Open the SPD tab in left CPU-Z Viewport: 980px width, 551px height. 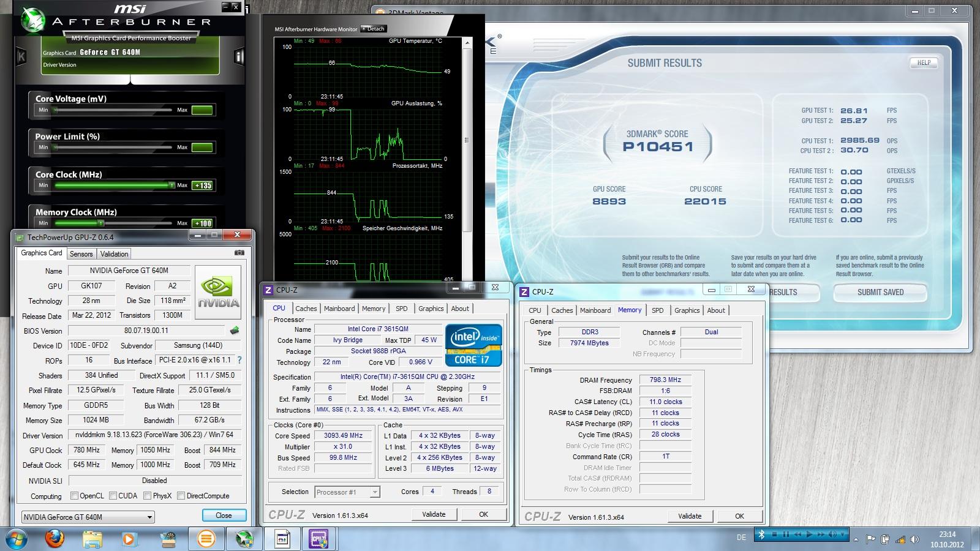401,309
